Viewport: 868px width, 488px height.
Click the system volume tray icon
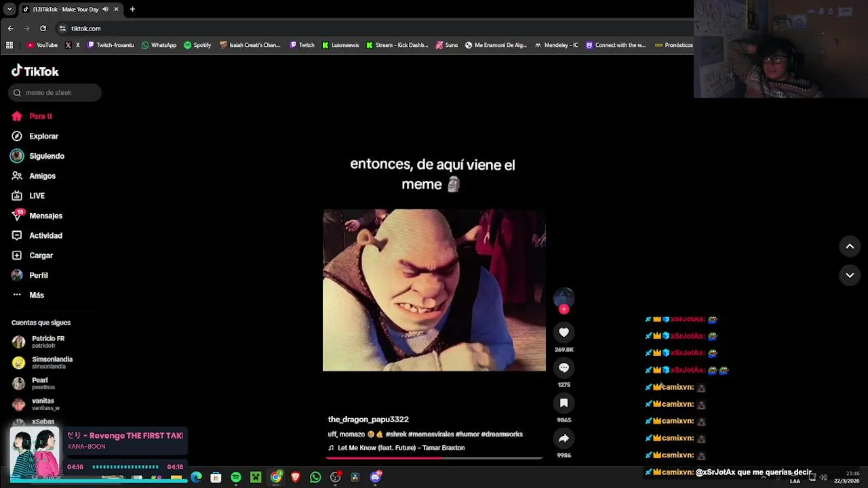823,477
